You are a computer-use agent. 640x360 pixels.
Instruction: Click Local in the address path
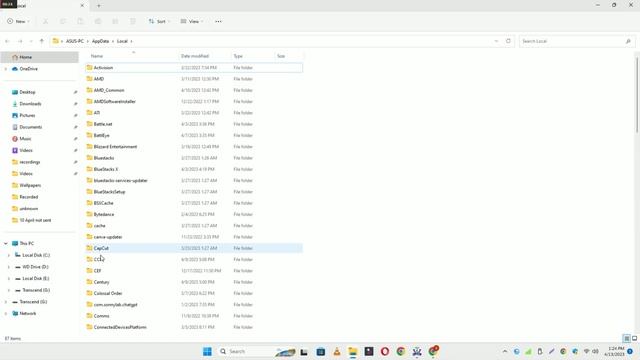[x=122, y=41]
